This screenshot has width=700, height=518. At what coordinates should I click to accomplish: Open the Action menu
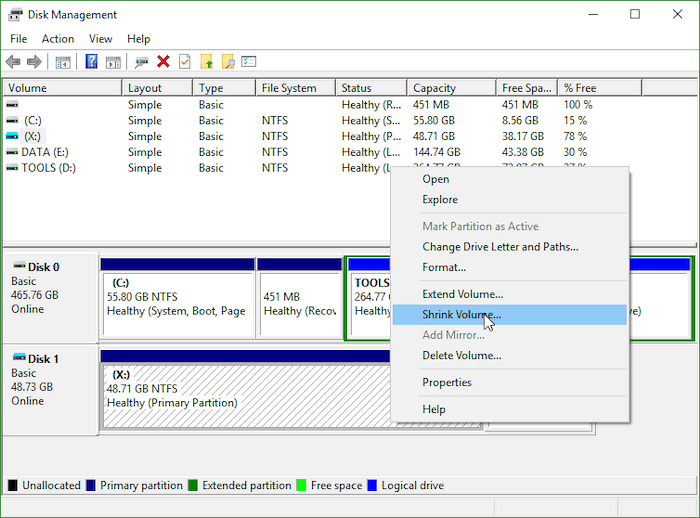pos(57,39)
